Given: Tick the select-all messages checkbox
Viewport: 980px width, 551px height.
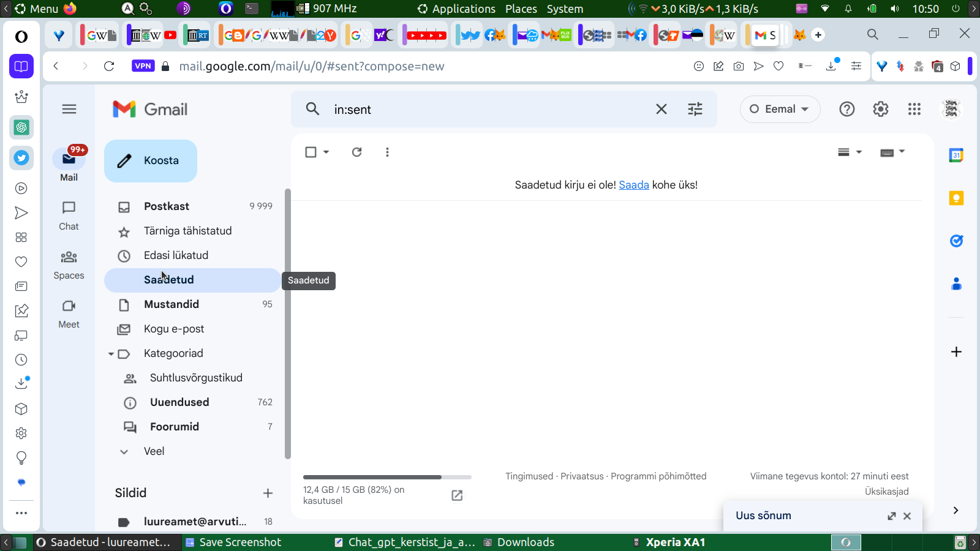Looking at the screenshot, I should (311, 152).
